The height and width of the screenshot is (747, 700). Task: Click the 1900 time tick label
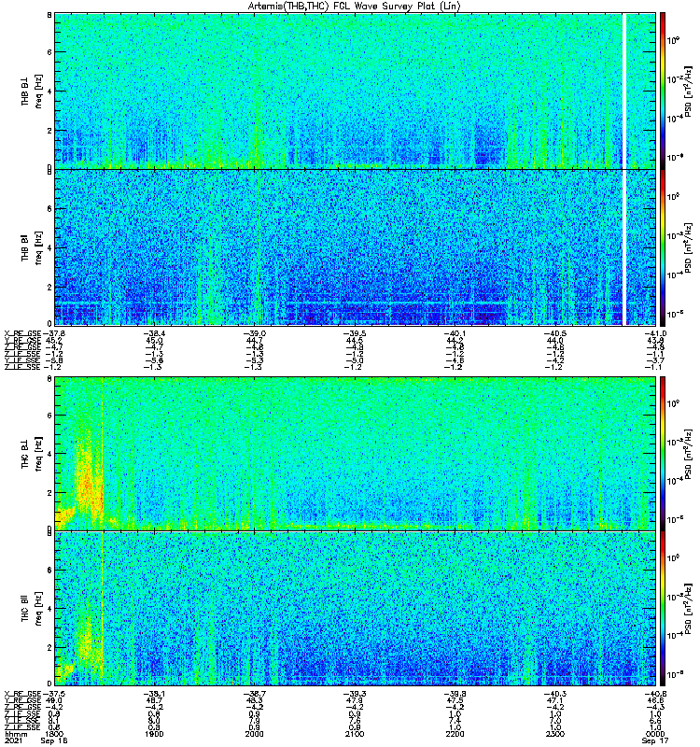click(x=154, y=734)
